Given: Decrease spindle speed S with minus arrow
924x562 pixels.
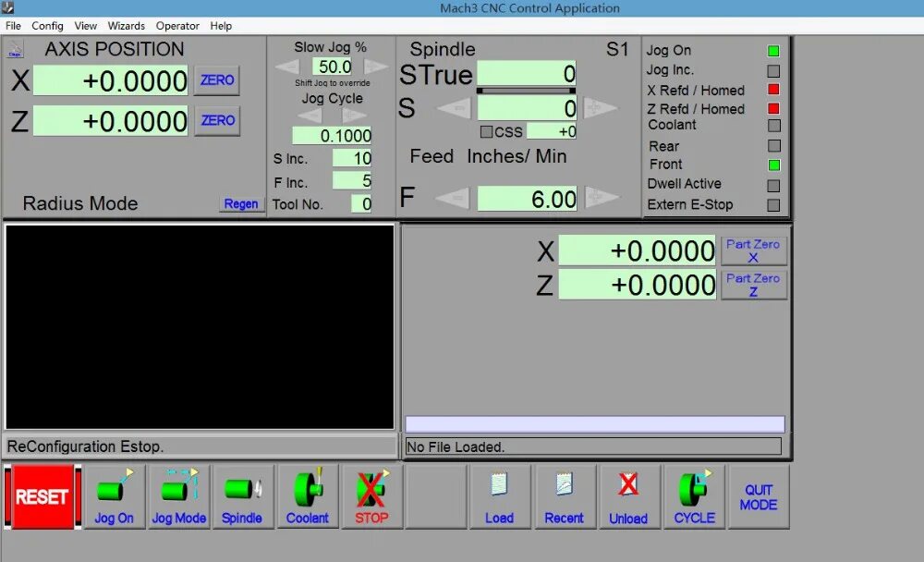Looking at the screenshot, I should [455, 108].
